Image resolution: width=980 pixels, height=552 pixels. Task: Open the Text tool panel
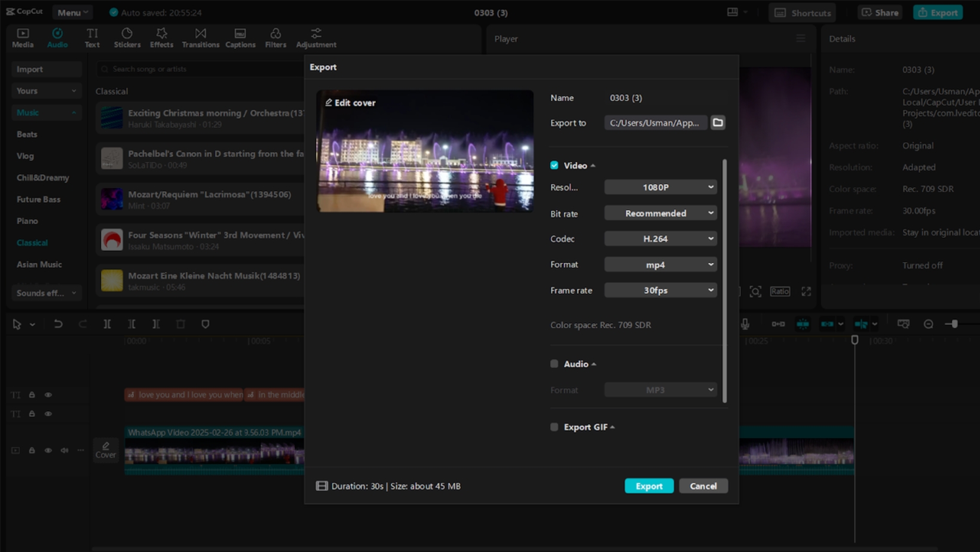click(92, 38)
